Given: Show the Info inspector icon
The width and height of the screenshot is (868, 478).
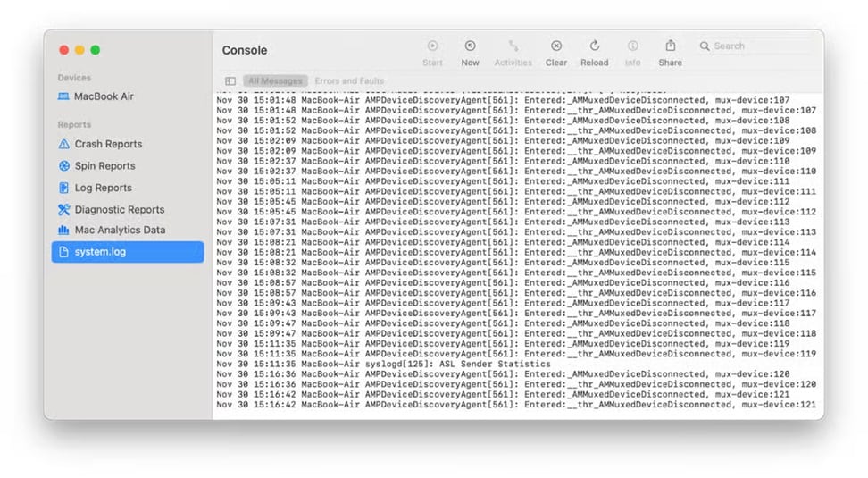Looking at the screenshot, I should [633, 46].
